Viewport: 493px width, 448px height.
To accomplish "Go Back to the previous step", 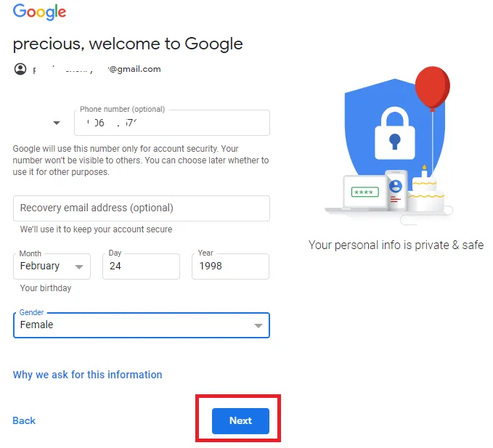I will (x=24, y=420).
